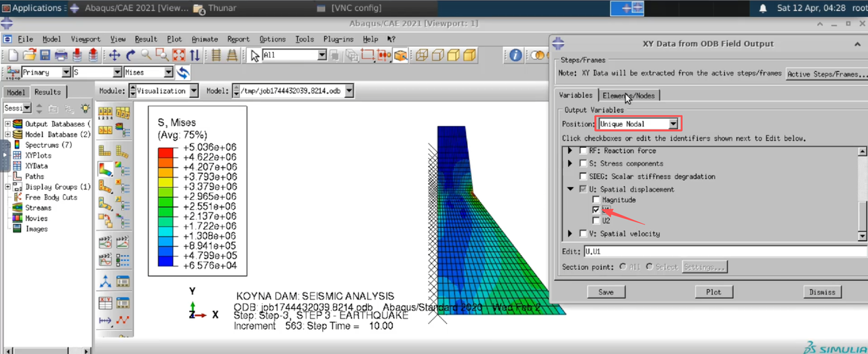The width and height of the screenshot is (868, 354).
Task: Untick the U1 displacement checkbox
Action: click(596, 210)
